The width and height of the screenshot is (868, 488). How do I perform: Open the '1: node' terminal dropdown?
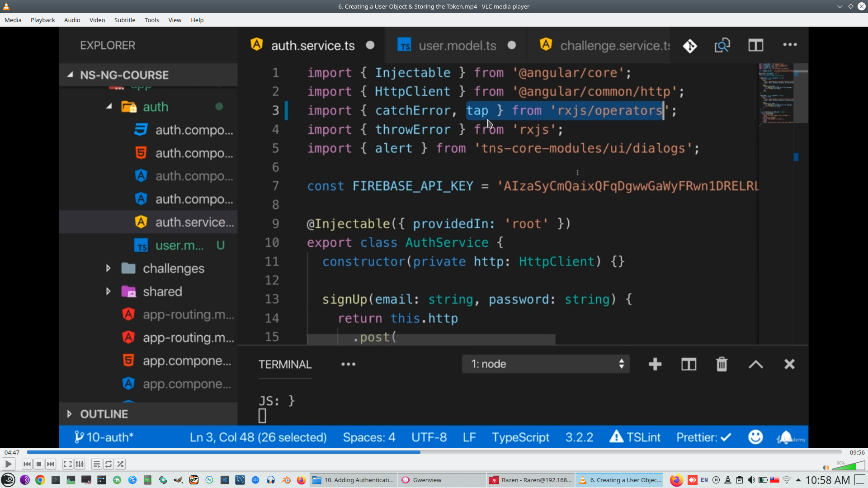point(546,364)
